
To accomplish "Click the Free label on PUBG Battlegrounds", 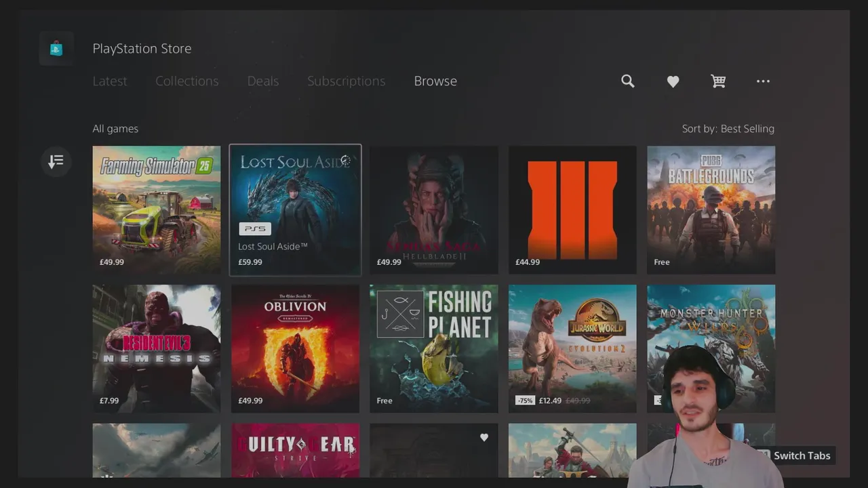I will pyautogui.click(x=662, y=262).
